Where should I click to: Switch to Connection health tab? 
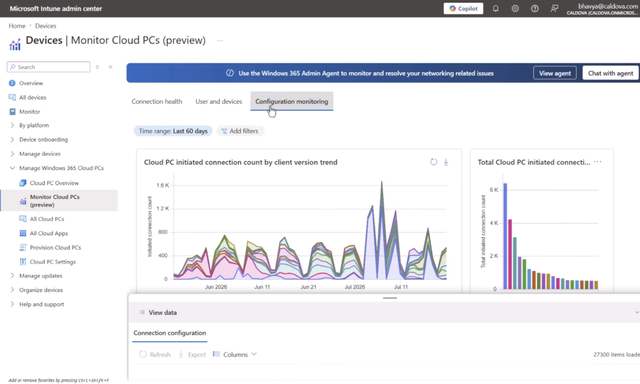point(157,102)
